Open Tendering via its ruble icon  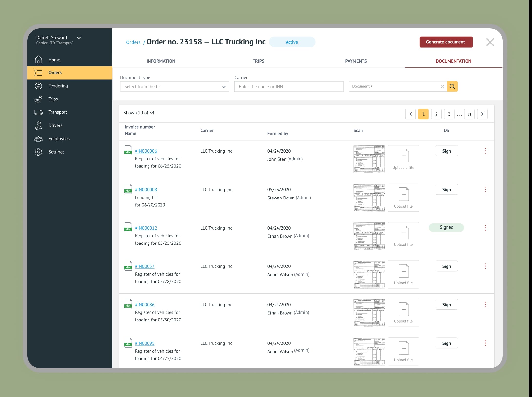(38, 86)
